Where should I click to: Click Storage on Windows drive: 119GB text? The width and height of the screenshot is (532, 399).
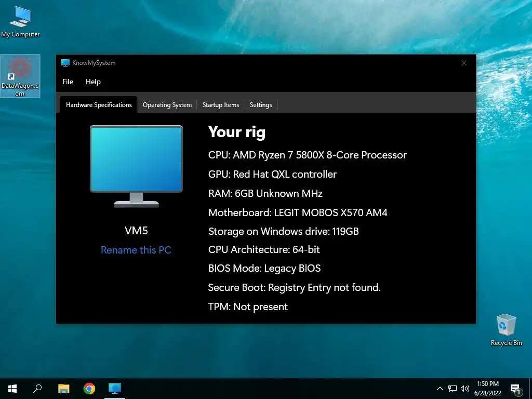[283, 231]
